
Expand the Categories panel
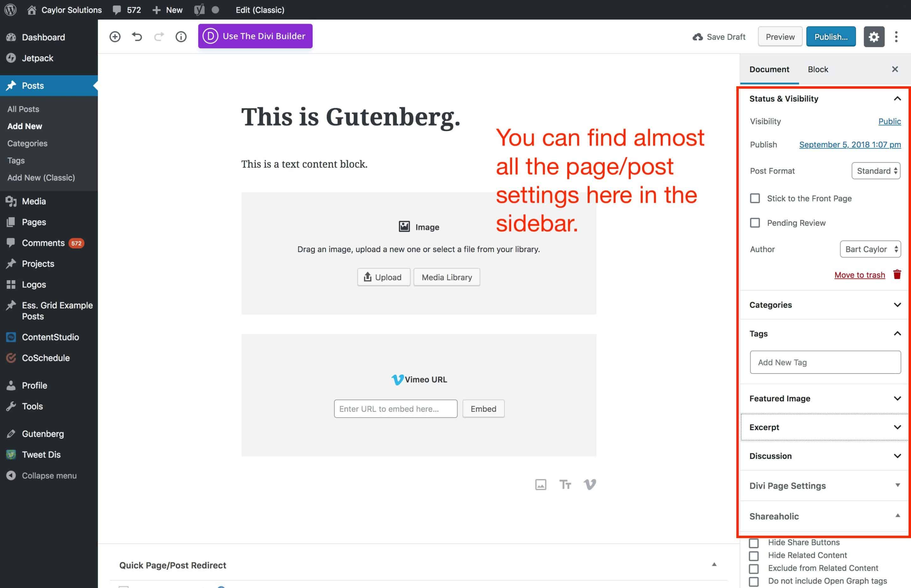[x=824, y=305]
